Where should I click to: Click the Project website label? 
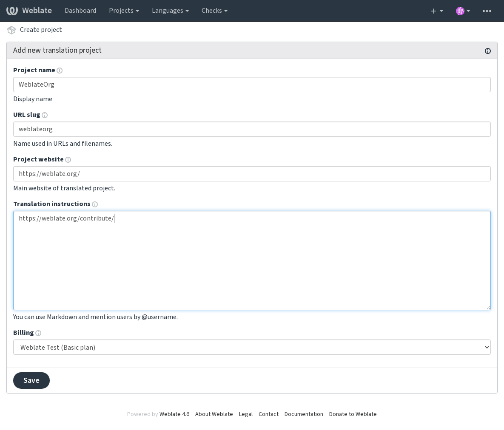click(38, 159)
